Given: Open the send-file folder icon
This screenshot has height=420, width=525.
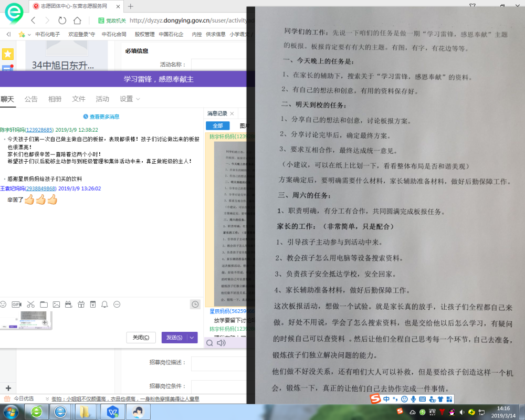Looking at the screenshot, I should tap(44, 304).
